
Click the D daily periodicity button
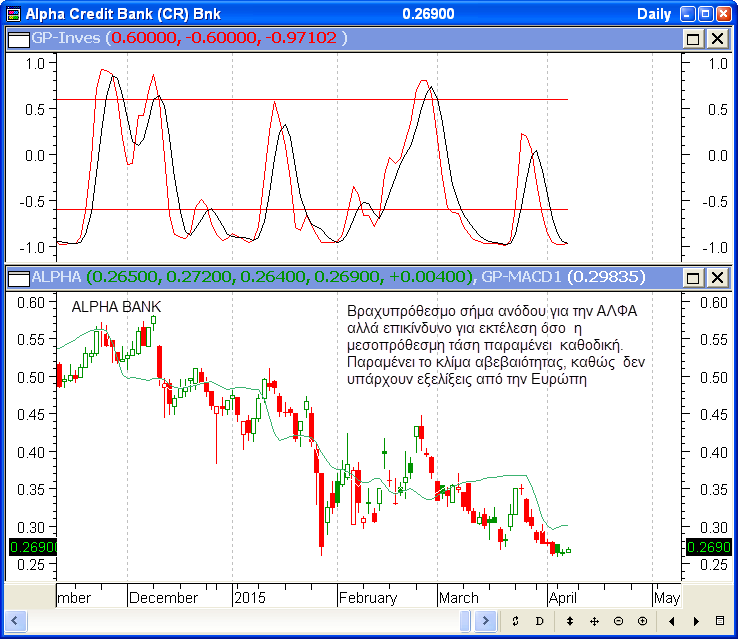[x=539, y=621]
